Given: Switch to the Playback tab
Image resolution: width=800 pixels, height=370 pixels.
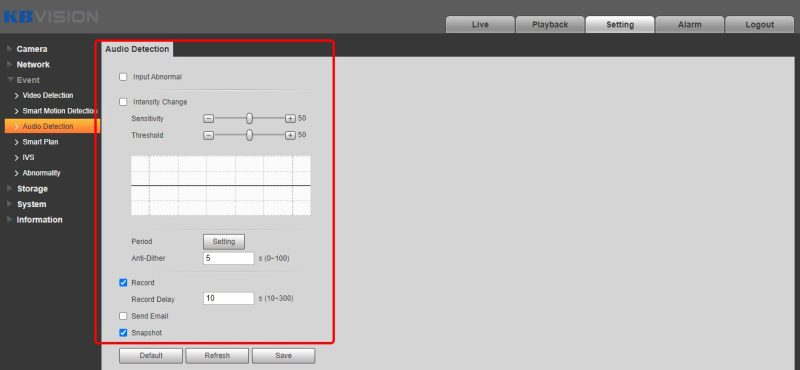Looking at the screenshot, I should pyautogui.click(x=550, y=24).
